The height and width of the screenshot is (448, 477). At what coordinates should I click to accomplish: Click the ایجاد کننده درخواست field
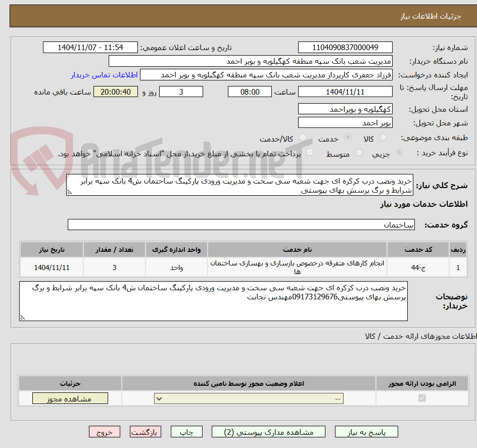[266, 75]
